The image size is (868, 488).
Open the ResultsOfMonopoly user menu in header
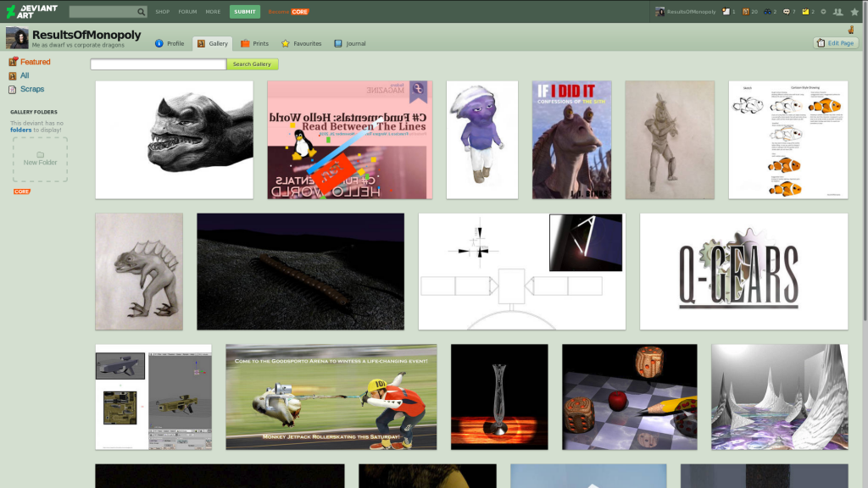click(685, 12)
